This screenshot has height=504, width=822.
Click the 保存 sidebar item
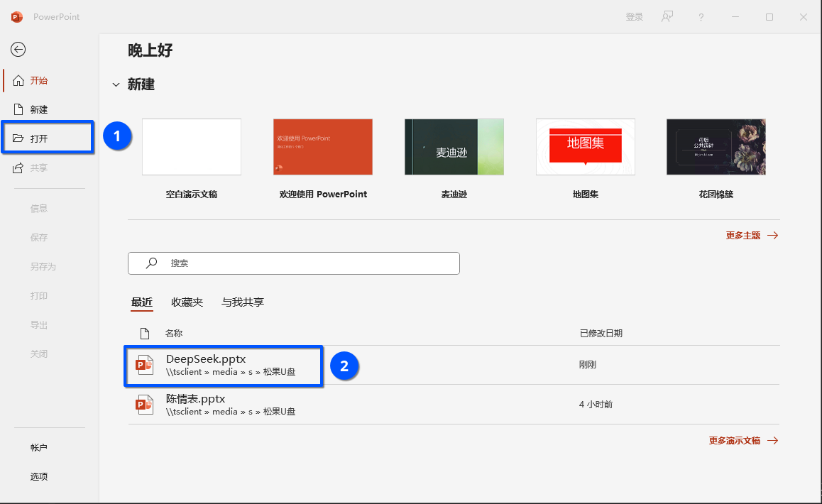39,238
